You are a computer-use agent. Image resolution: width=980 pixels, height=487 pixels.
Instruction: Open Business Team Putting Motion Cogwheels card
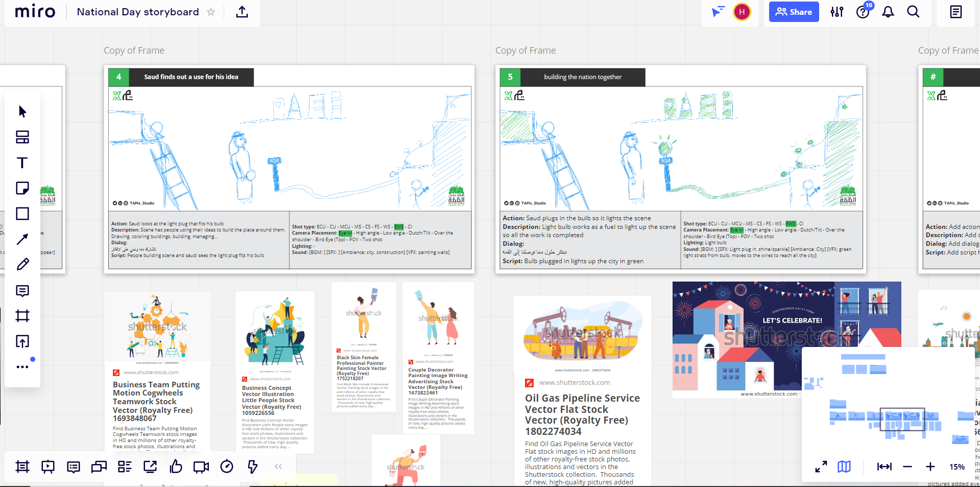click(x=156, y=401)
